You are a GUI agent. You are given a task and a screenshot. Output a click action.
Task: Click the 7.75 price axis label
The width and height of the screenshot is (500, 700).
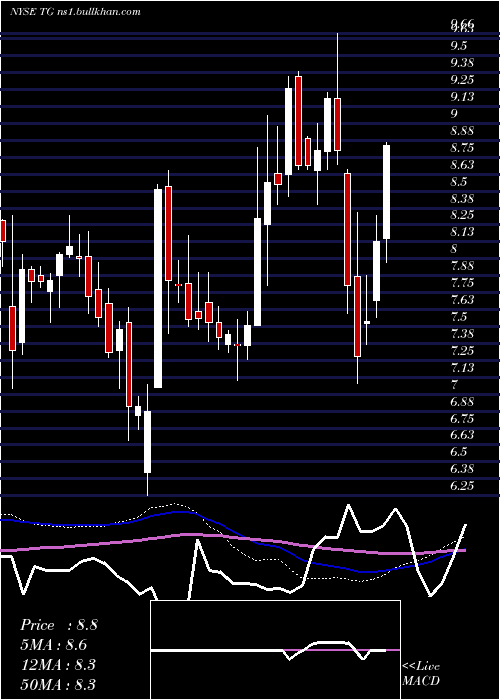(462, 283)
